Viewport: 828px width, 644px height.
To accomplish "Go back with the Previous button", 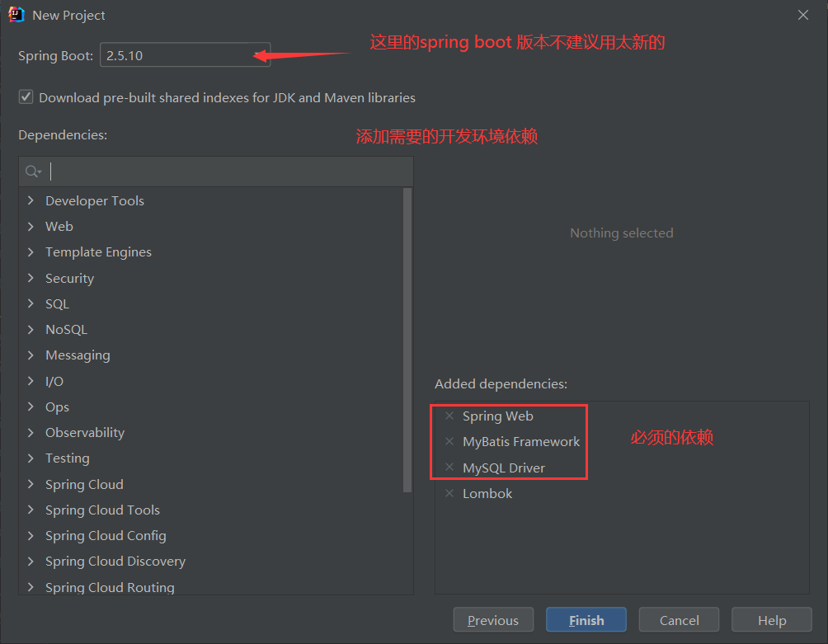I will pos(493,620).
